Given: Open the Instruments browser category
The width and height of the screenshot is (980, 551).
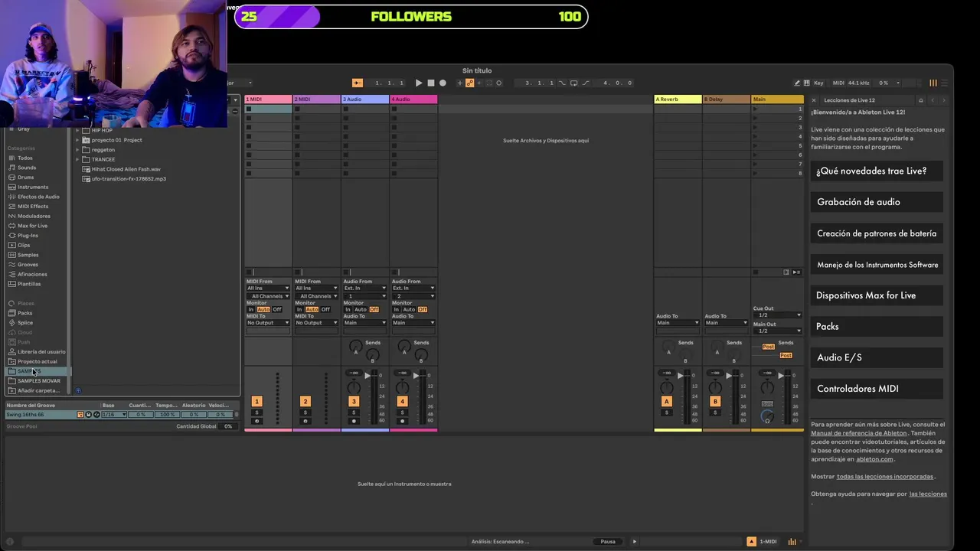Looking at the screenshot, I should tap(32, 187).
